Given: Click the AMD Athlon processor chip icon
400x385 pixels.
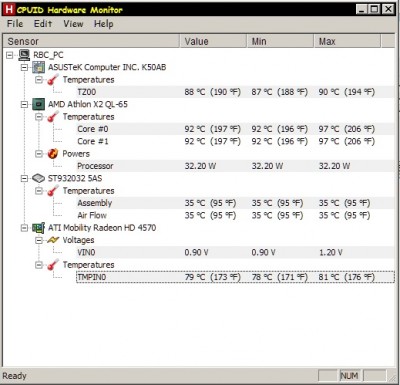Looking at the screenshot, I should pos(39,104).
